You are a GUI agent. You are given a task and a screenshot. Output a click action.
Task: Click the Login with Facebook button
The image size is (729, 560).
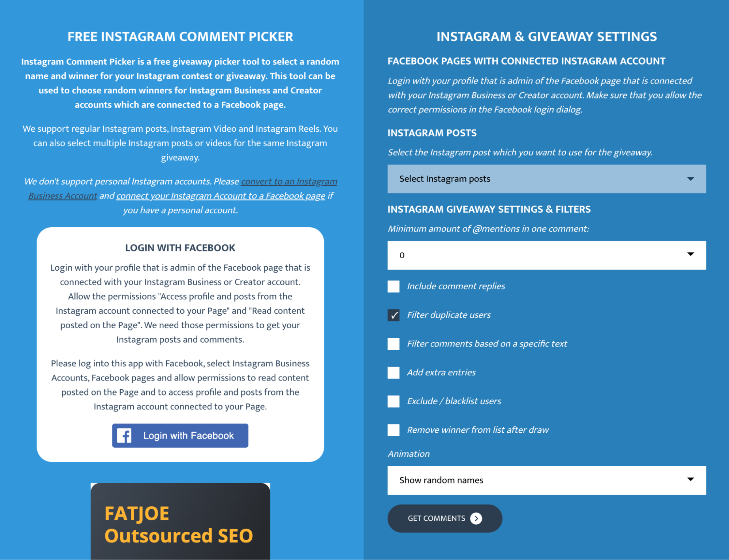[180, 435]
